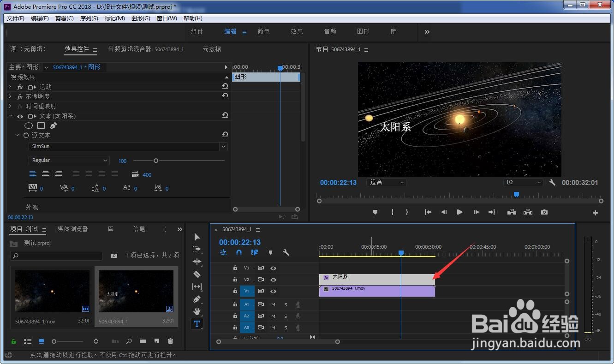The width and height of the screenshot is (614, 364).
Task: Select the Type tool
Action: [197, 324]
